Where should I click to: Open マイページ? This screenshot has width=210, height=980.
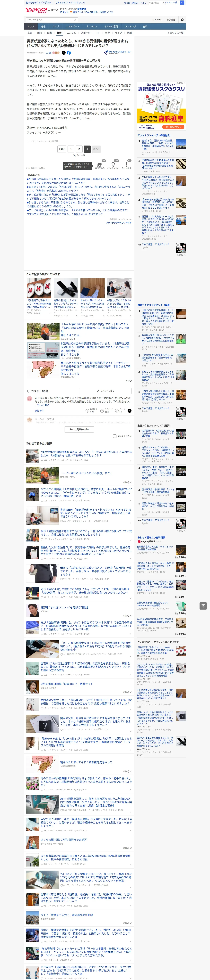pyautogui.click(x=157, y=20)
